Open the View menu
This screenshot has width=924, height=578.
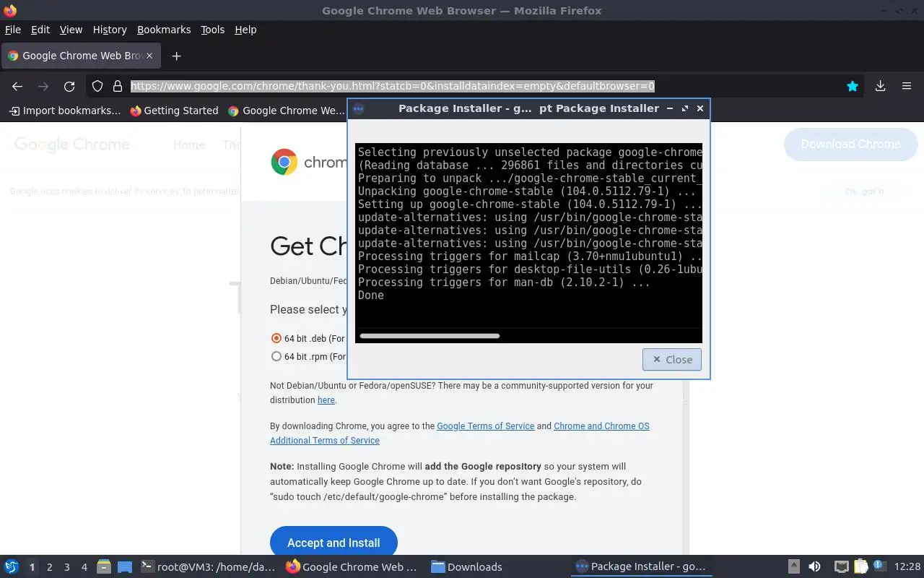point(71,30)
